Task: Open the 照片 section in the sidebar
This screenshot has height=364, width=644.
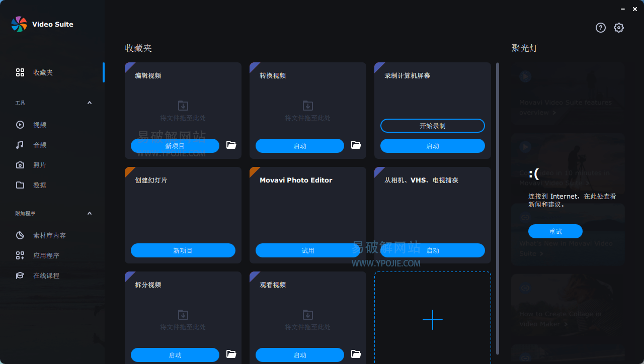Action: [x=39, y=165]
